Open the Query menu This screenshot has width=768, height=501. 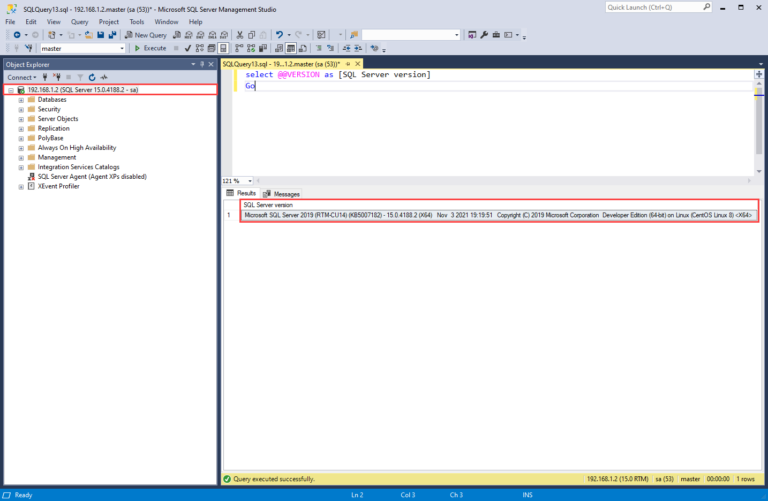tap(79, 21)
